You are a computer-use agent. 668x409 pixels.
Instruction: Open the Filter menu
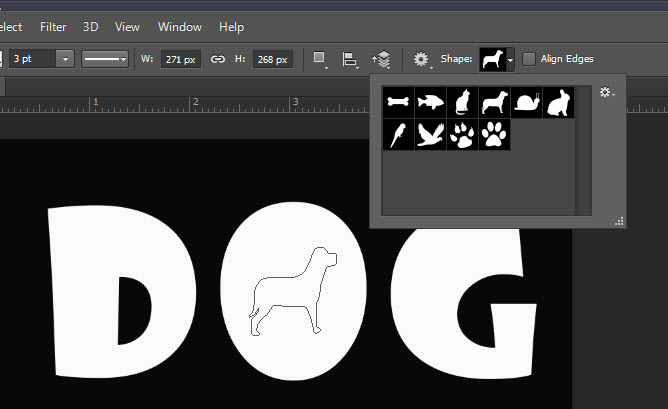tap(53, 27)
